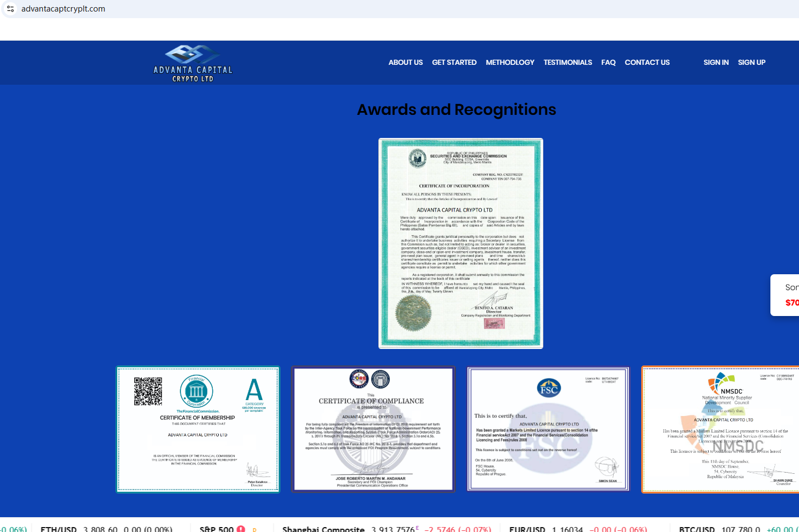View the Testimonials page
799x532 pixels.
(x=567, y=63)
